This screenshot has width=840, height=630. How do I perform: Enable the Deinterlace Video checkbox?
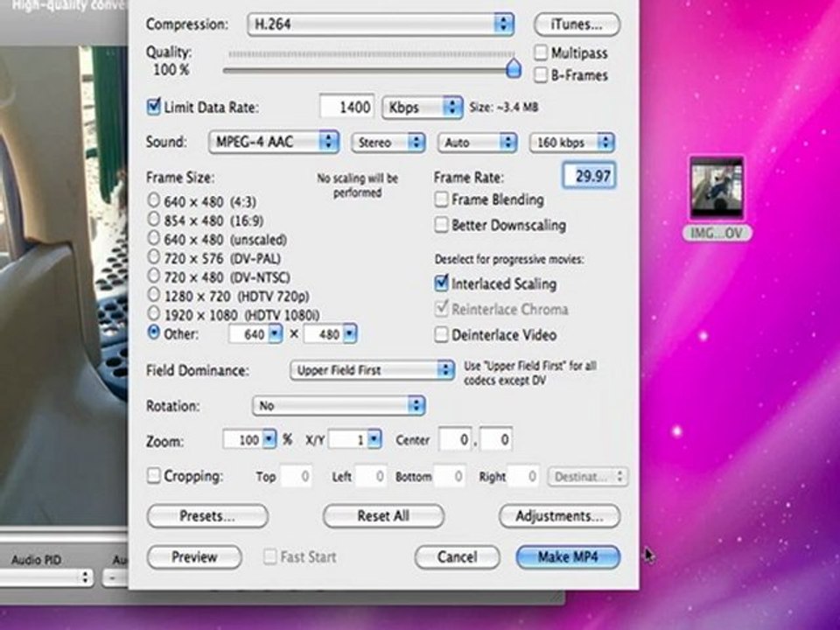(x=441, y=335)
